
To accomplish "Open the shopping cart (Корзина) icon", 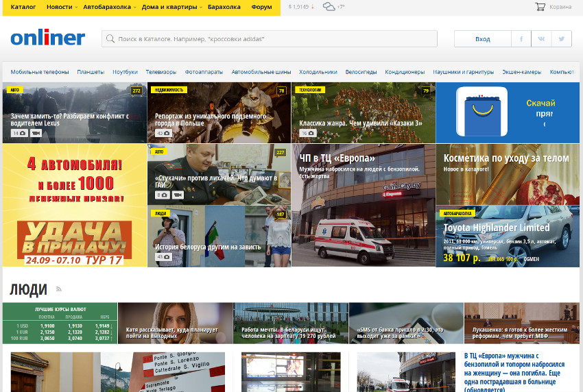I will point(540,7).
